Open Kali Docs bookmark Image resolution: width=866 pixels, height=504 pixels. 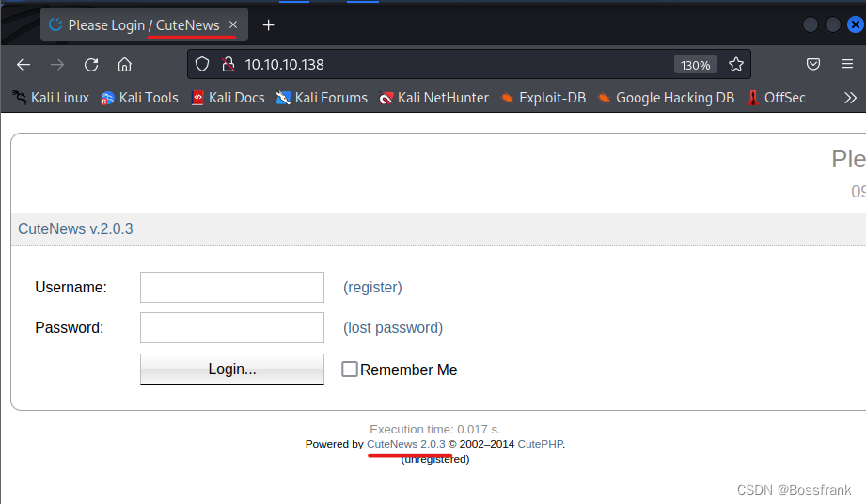[x=228, y=98]
